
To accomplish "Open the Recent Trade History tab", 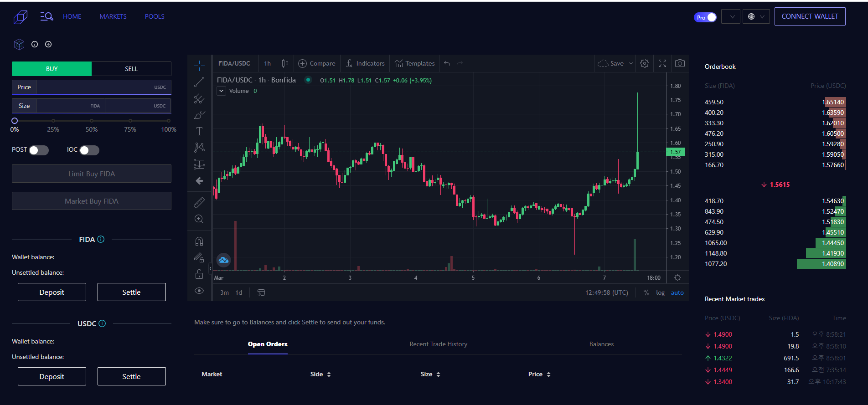I will tap(438, 344).
